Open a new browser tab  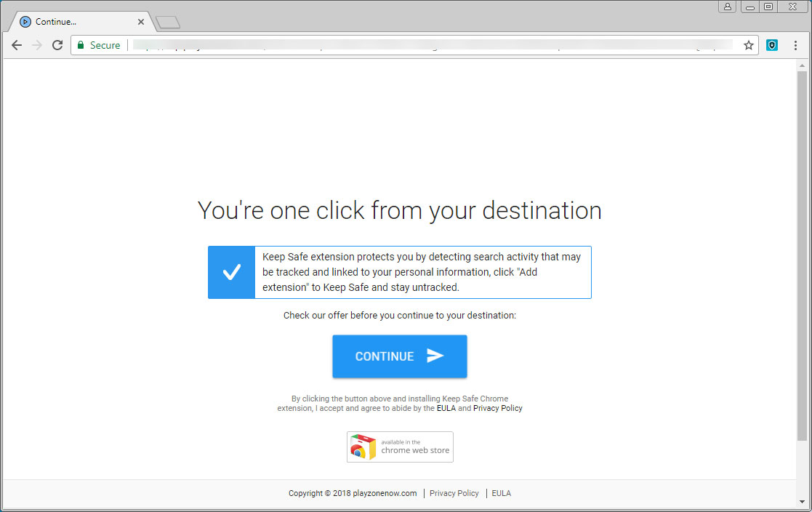click(x=167, y=21)
